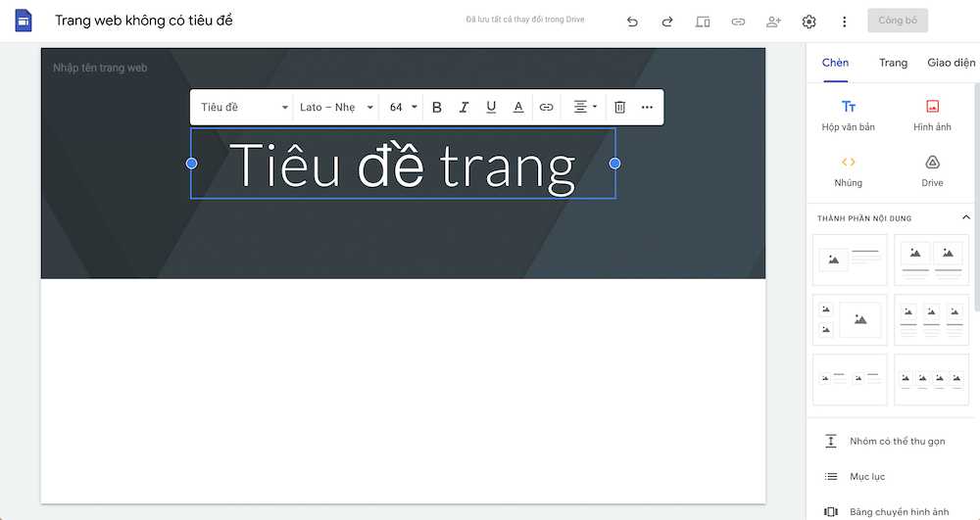
Task: Click the right sidebar scrollbar
Action: (x=977, y=197)
